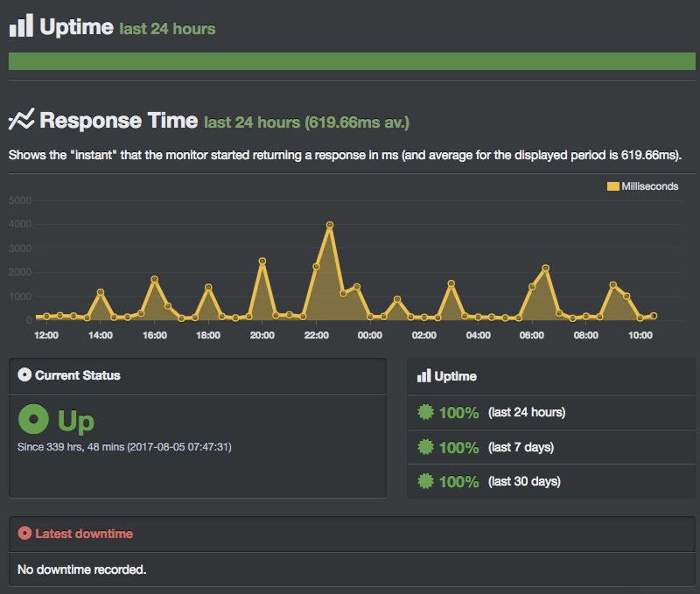700x594 pixels.
Task: Click the Response Time heading
Action: tap(119, 120)
